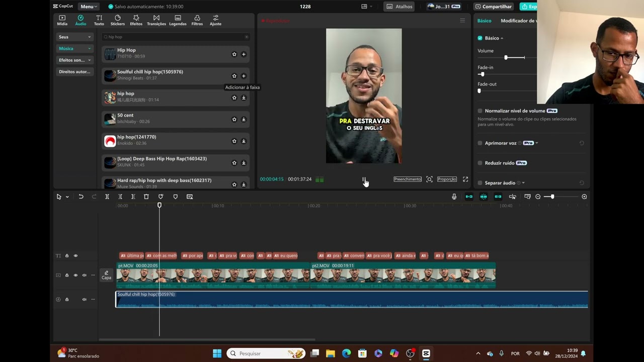Switch to the Áudio tab
Image resolution: width=644 pixels, height=362 pixels.
pos(80,20)
